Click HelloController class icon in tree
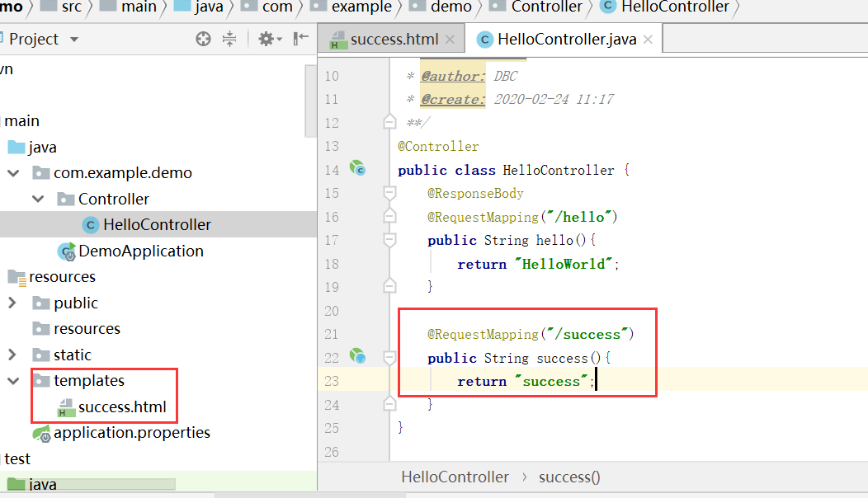 pyautogui.click(x=91, y=225)
